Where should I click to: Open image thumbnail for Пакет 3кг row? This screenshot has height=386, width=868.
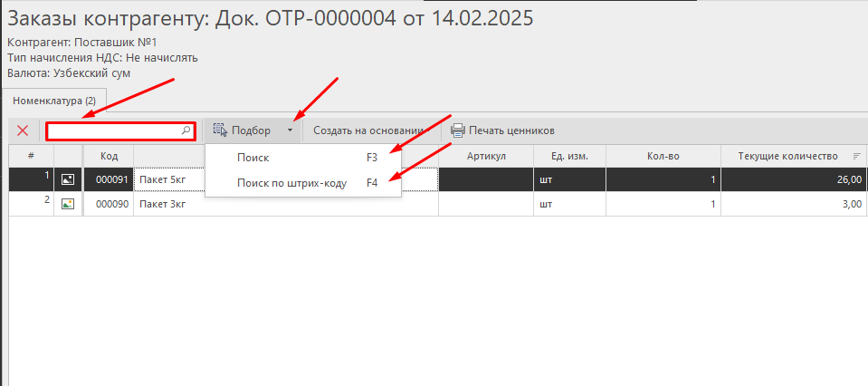[x=68, y=205]
